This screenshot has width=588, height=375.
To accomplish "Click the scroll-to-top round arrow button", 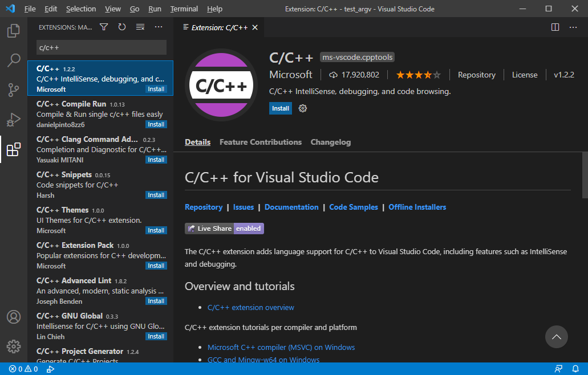I will 556,337.
